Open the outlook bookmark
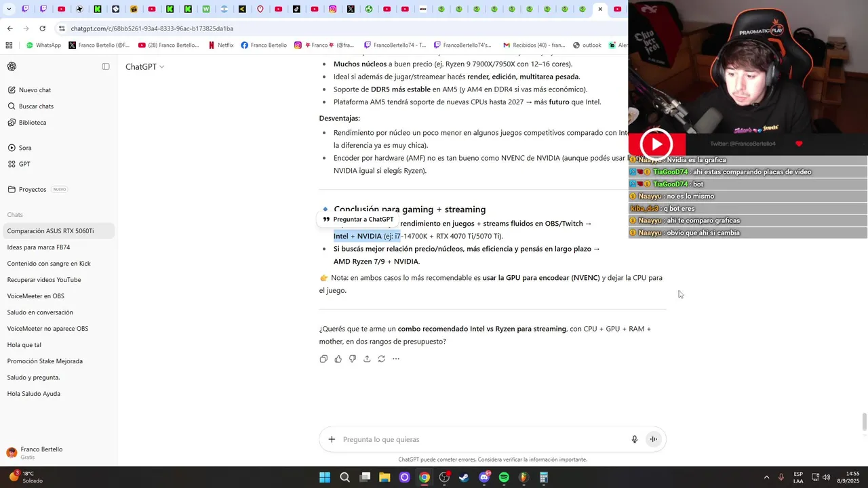Screen dimensions: 868x488 (587, 45)
